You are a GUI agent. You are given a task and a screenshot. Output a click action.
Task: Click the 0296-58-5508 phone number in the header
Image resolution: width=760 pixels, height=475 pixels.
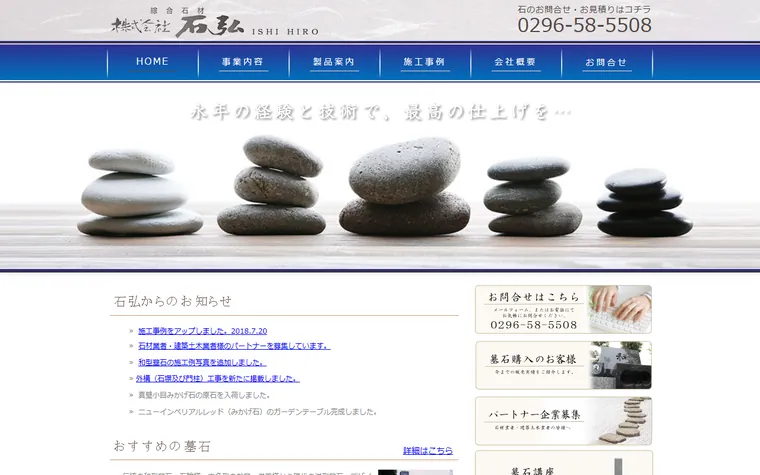[585, 25]
